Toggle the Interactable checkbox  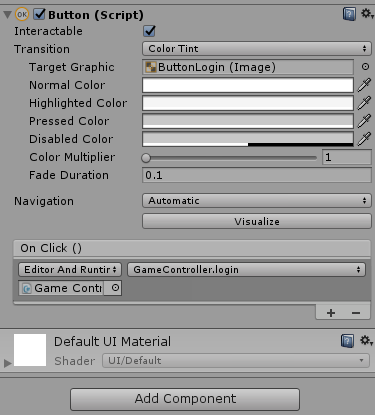coord(149,31)
